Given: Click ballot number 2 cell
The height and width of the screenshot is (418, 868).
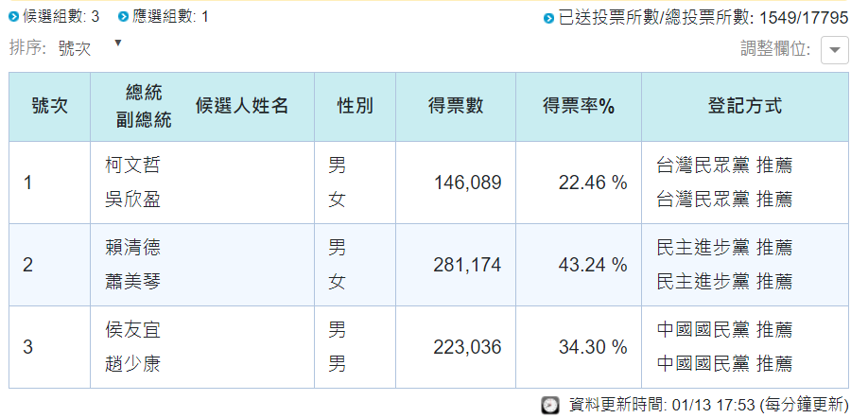Looking at the screenshot, I should (50, 265).
